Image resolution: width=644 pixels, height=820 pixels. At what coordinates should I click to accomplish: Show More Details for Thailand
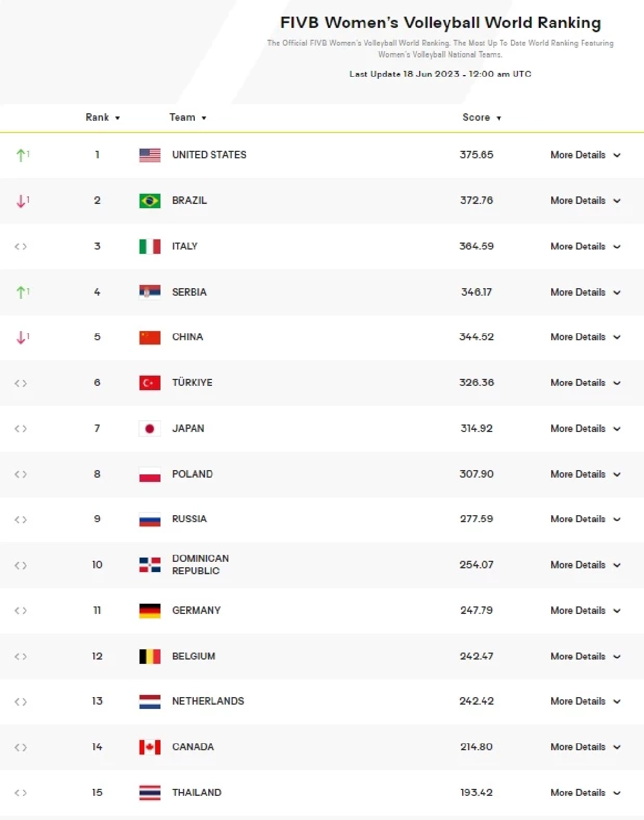585,793
